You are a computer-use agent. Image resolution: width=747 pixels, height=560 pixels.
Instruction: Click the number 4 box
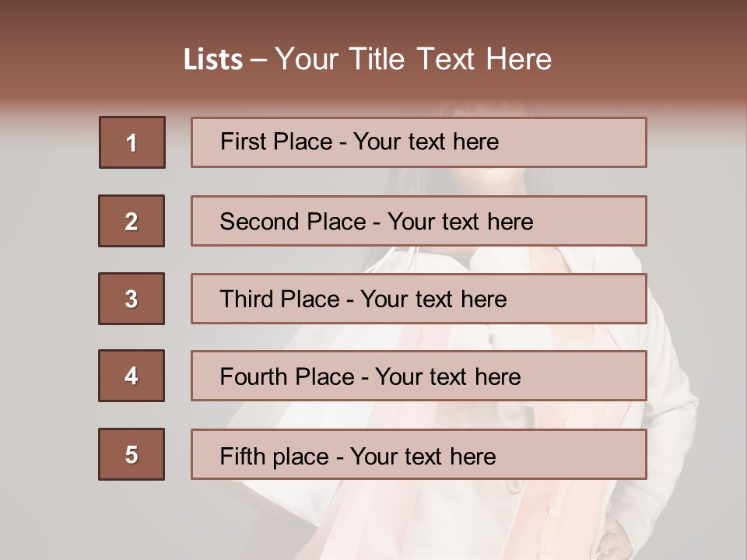click(132, 376)
